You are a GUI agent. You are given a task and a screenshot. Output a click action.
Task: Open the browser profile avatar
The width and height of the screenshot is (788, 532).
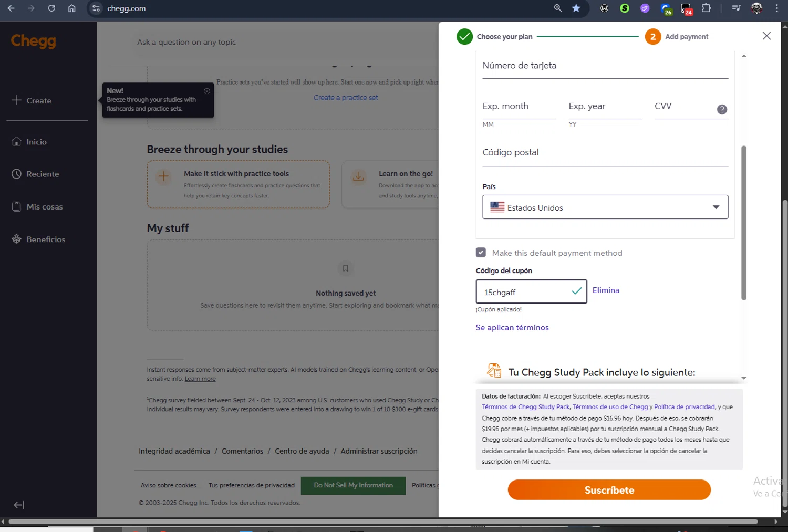coord(756,8)
